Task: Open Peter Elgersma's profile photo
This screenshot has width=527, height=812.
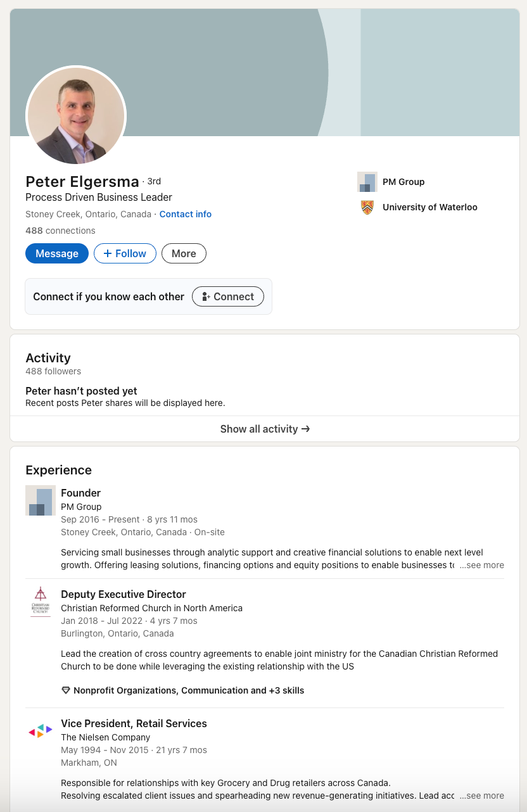Action: pyautogui.click(x=76, y=115)
